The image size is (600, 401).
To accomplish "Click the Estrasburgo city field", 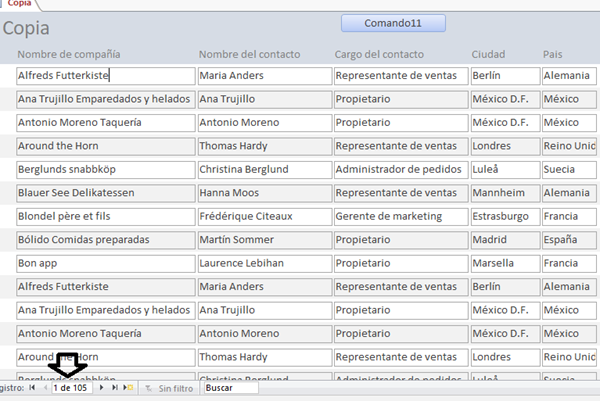I will pos(503,216).
